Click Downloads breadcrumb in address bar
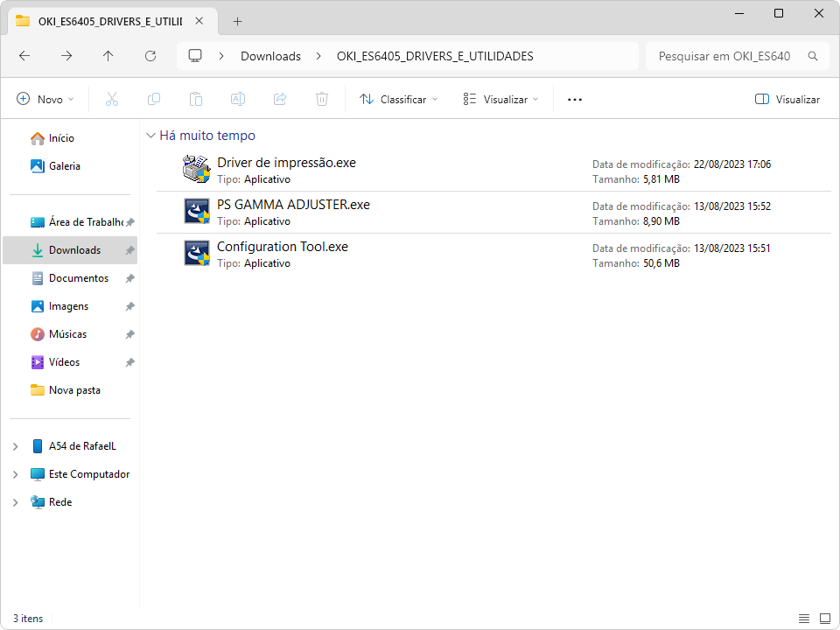840x630 pixels. (x=270, y=56)
